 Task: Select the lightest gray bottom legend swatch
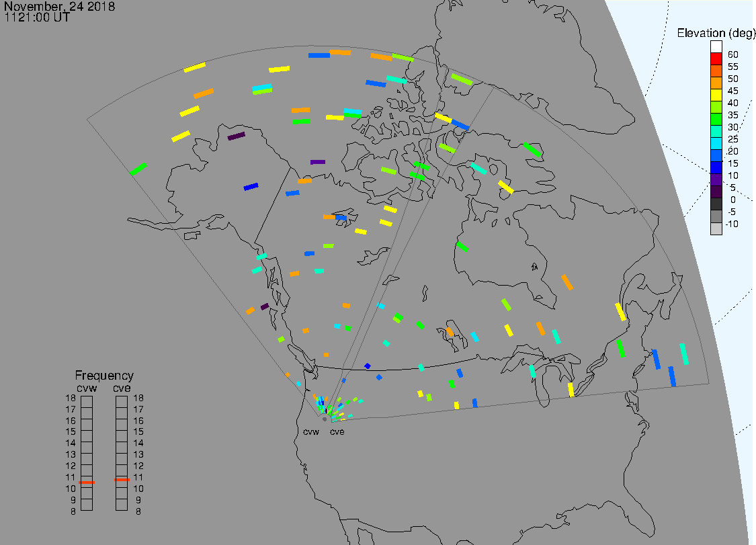(x=716, y=228)
